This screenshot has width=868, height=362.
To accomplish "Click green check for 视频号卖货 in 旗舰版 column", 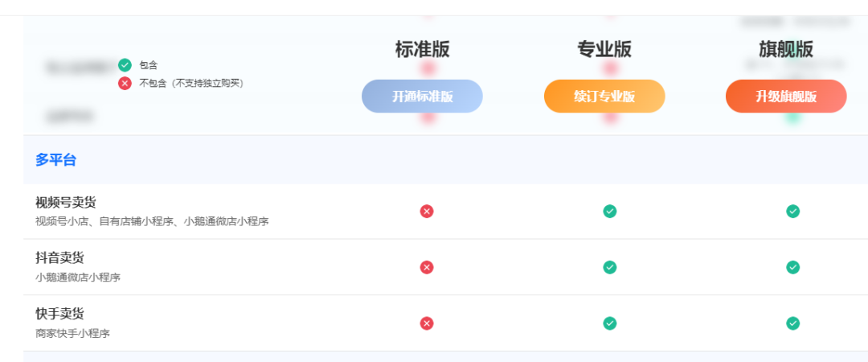I will [x=792, y=212].
